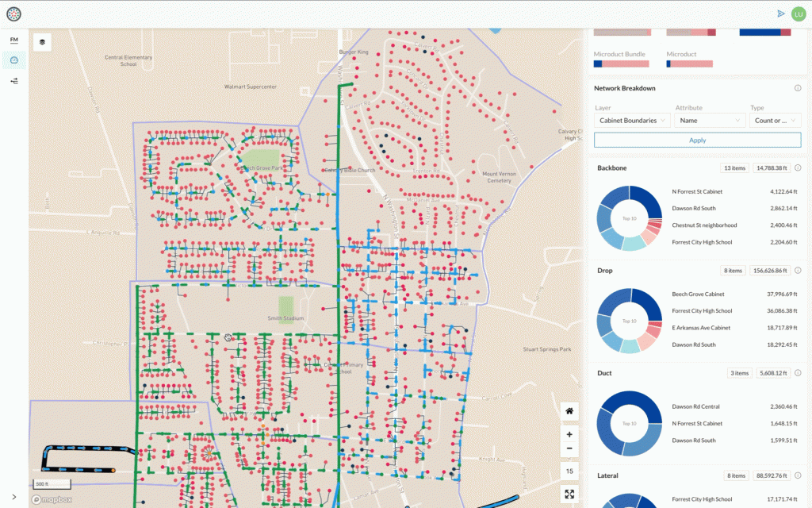This screenshot has width=812, height=508.
Task: Click the Mount Vernon Cemetery map label
Action: [x=499, y=177]
